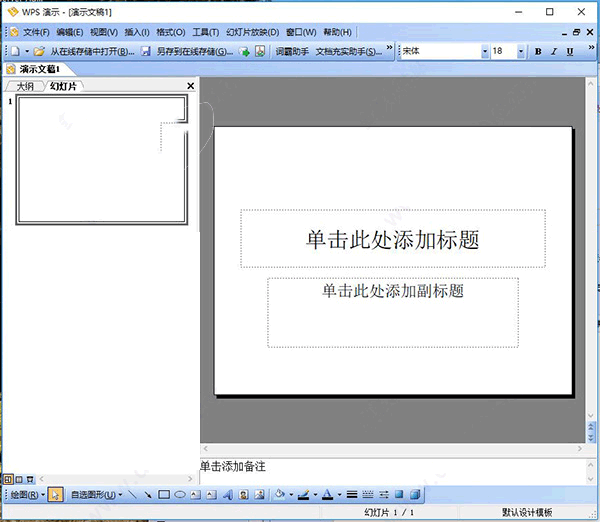Click the 单击此处添加标题 title placeholder

tap(393, 238)
